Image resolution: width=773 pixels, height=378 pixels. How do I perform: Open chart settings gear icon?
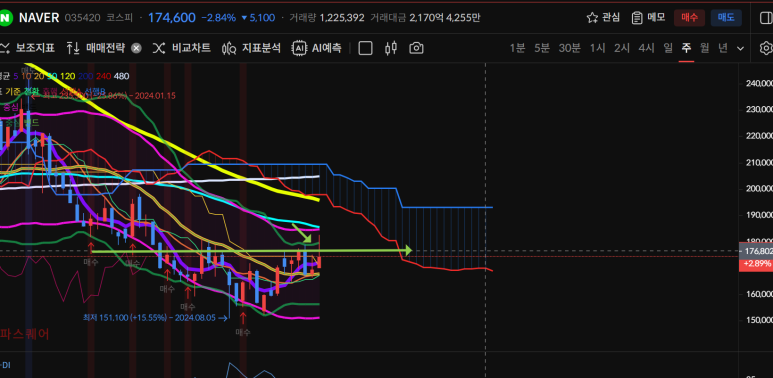766,48
